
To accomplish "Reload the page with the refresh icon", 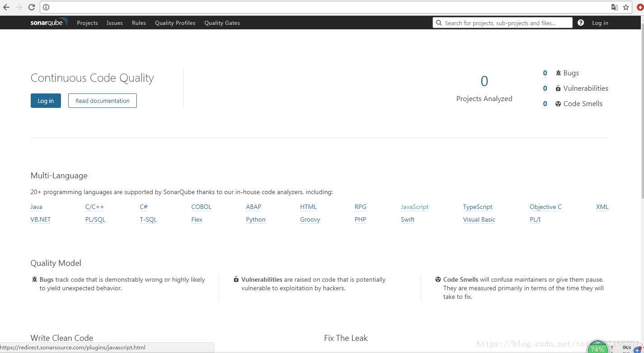I will pyautogui.click(x=32, y=7).
